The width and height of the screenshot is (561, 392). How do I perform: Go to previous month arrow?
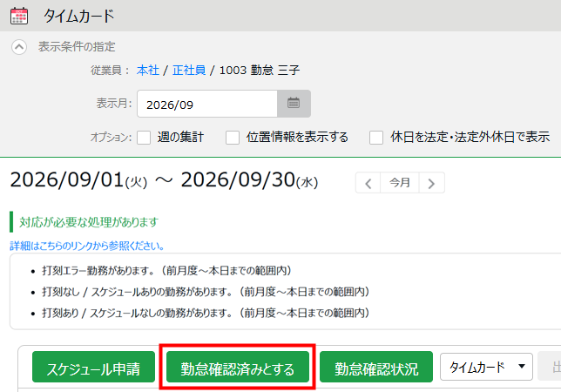click(368, 183)
